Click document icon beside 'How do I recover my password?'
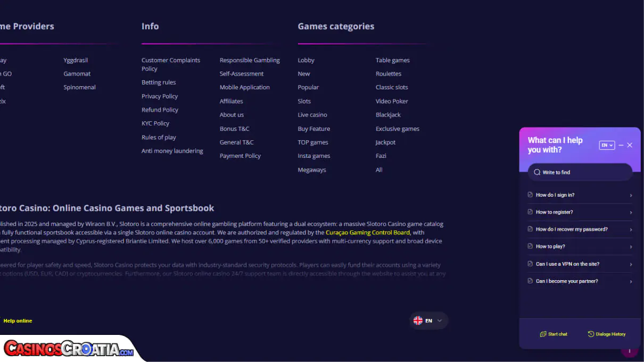 [530, 229]
